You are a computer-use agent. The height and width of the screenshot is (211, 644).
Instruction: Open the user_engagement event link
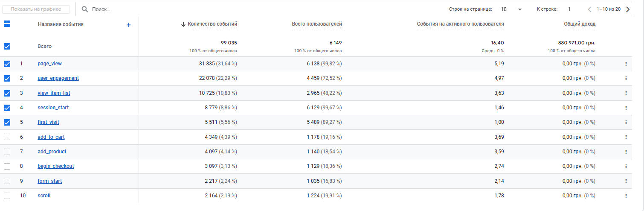pyautogui.click(x=58, y=78)
